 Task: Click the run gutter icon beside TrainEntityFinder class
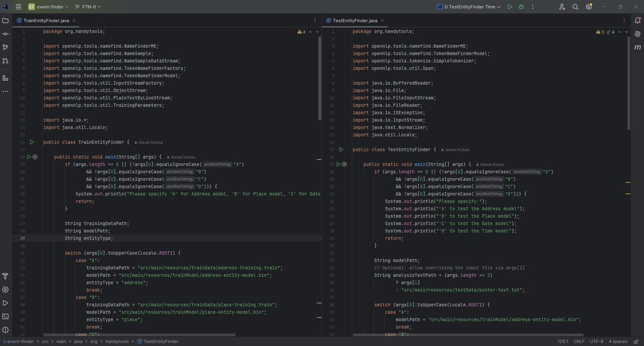coord(32,142)
